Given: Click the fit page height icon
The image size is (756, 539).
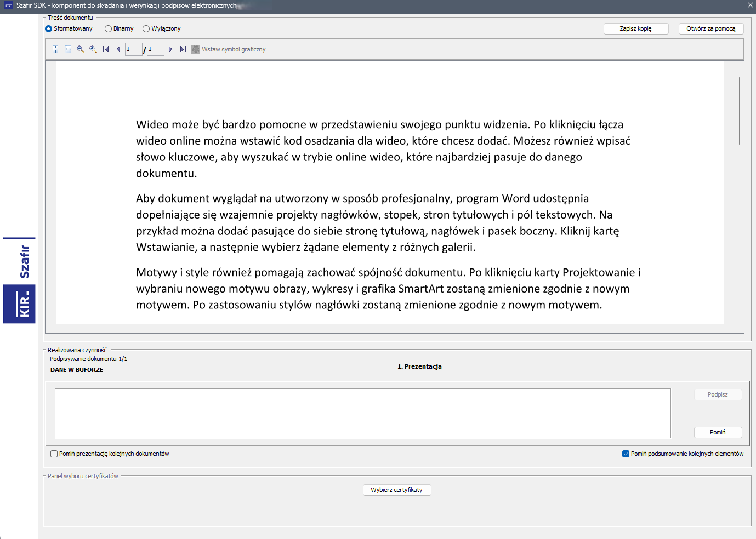Looking at the screenshot, I should tap(55, 49).
